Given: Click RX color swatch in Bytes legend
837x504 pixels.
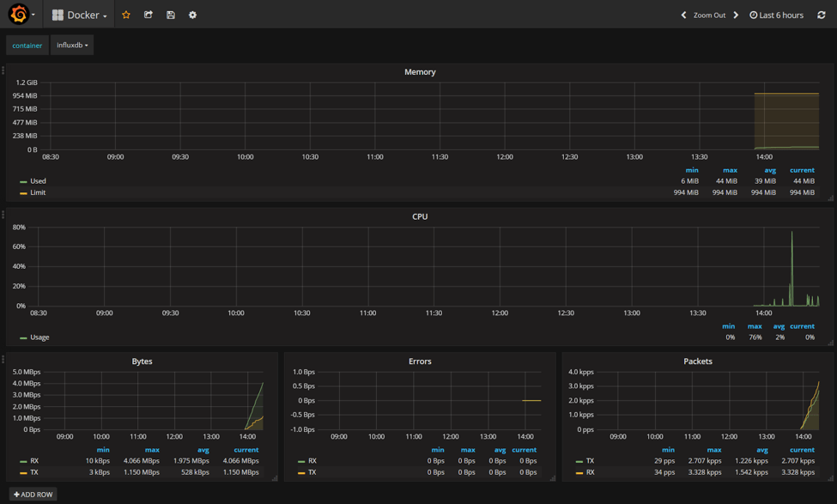Looking at the screenshot, I should tap(23, 462).
